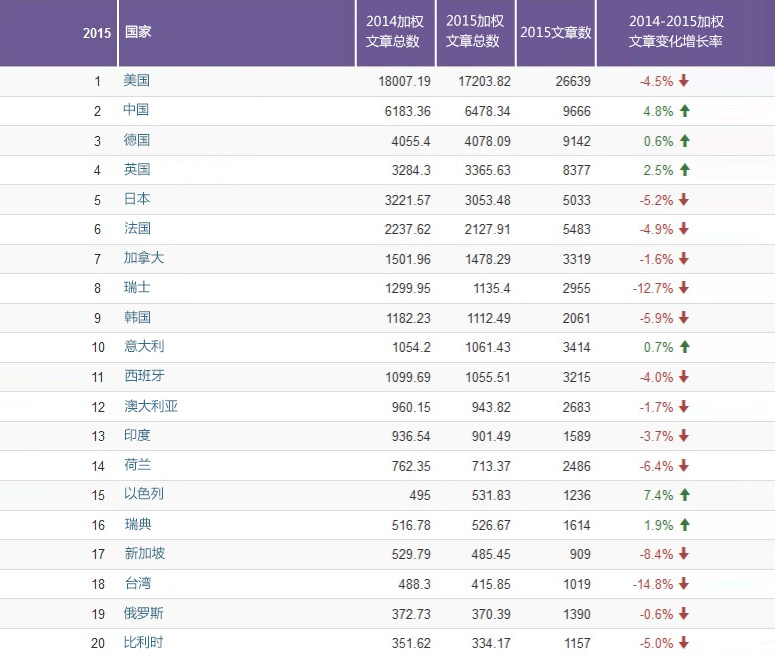Click the green up arrow in 瑞典 row
Image resolution: width=775 pixels, height=660 pixels.
click(684, 525)
